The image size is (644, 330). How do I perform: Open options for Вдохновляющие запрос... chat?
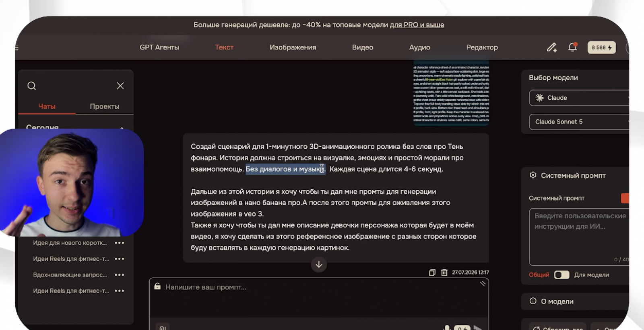tap(120, 275)
